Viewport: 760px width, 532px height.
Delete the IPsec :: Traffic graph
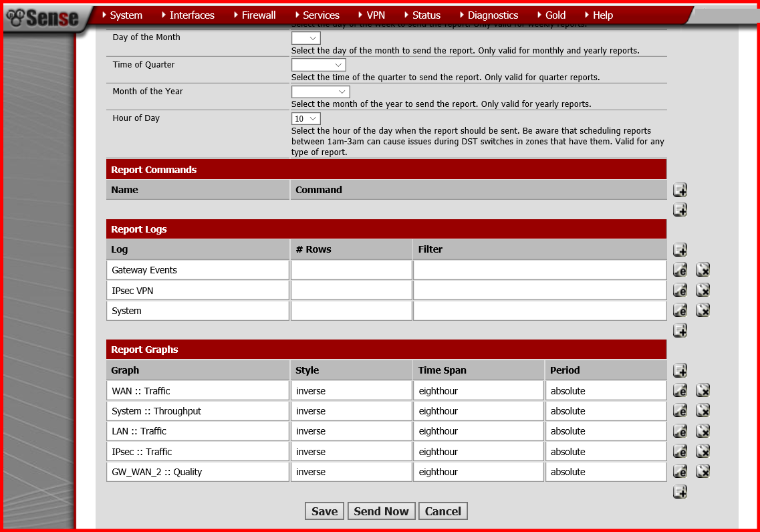tap(703, 451)
